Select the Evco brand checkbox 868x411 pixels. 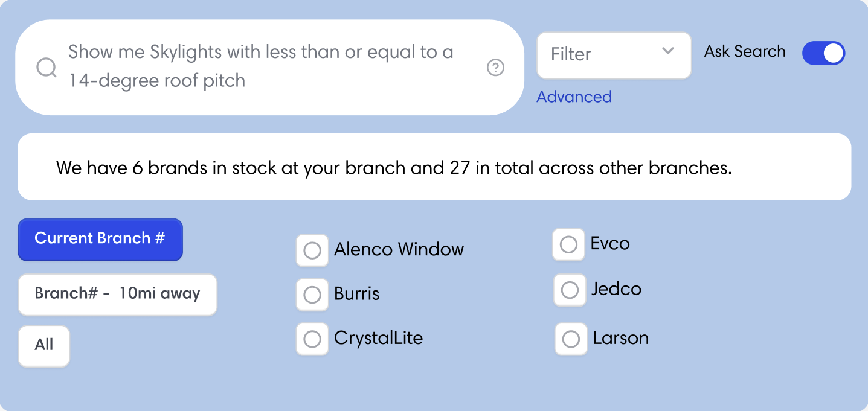click(568, 245)
